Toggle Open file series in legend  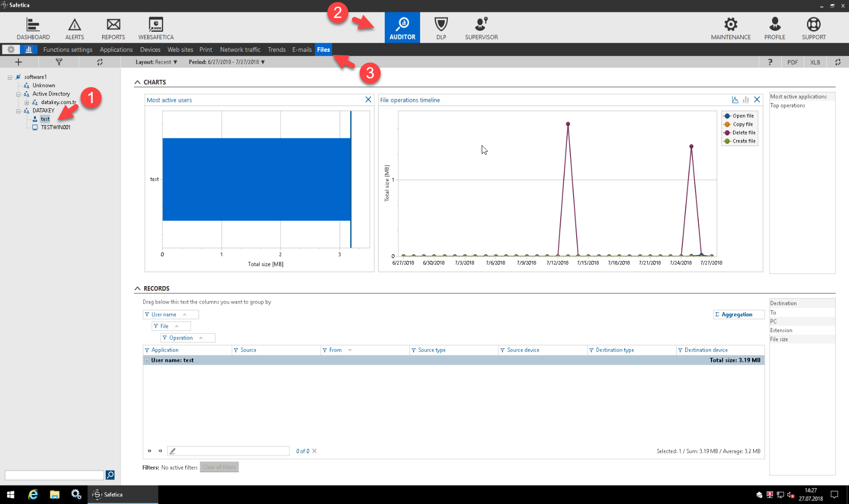pyautogui.click(x=739, y=116)
